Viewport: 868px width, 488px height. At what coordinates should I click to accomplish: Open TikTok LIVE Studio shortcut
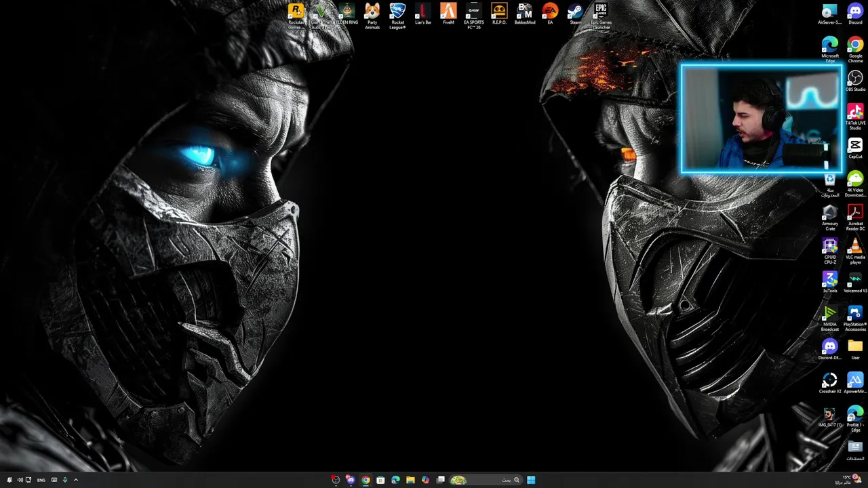coord(855,117)
